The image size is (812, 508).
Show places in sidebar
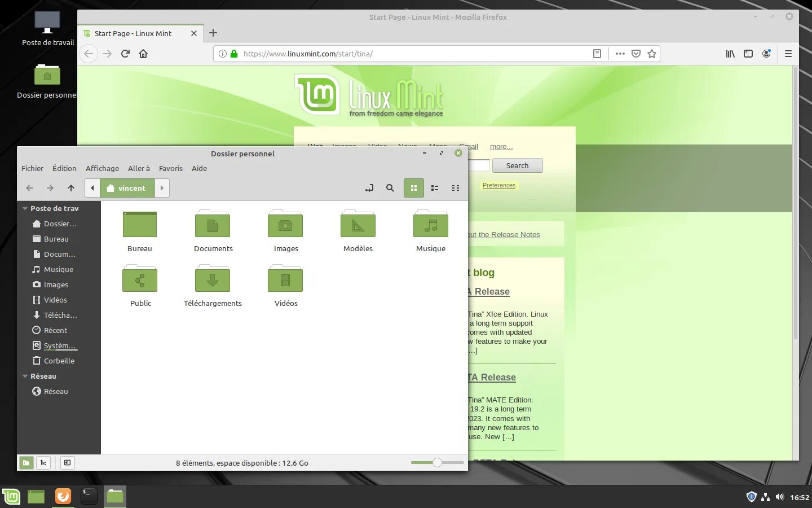(x=26, y=463)
